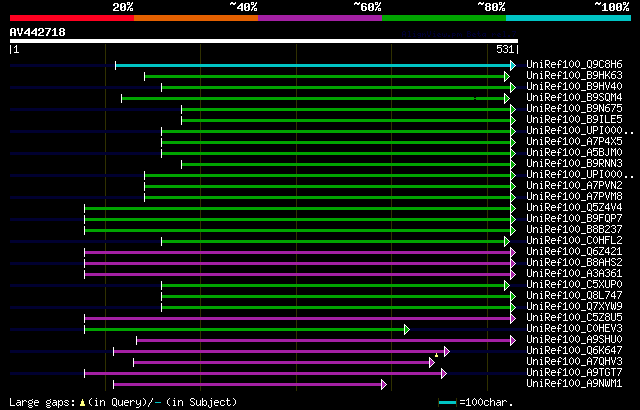Click the cyan =100char. scale bar
This screenshot has height=410, width=640.
tap(447, 403)
